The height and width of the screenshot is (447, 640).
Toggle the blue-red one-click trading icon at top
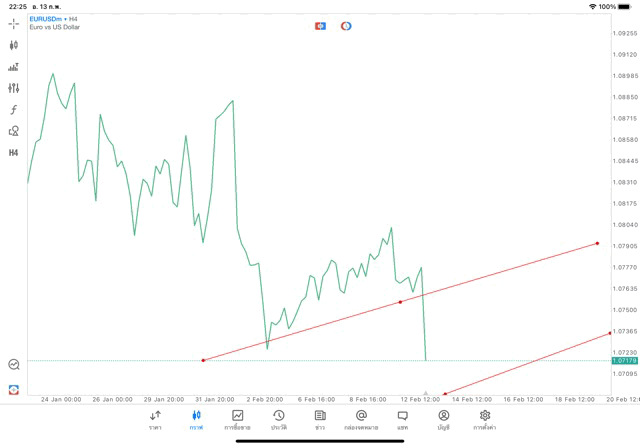tap(321, 25)
